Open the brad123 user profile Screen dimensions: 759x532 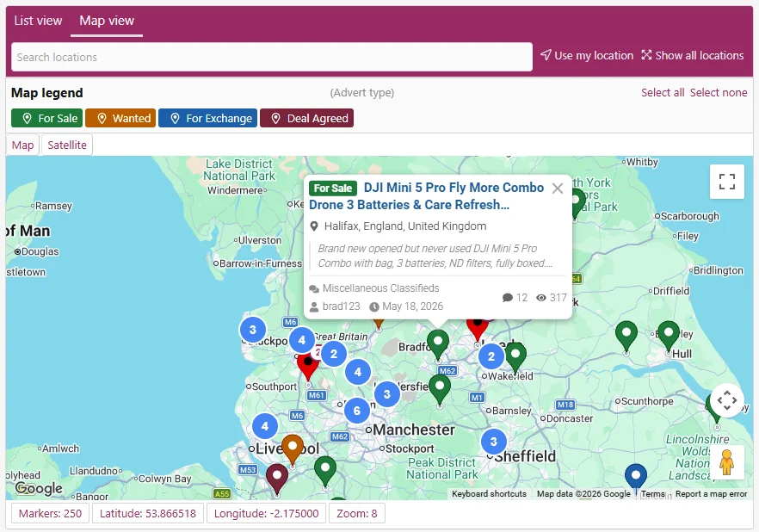pyautogui.click(x=342, y=306)
